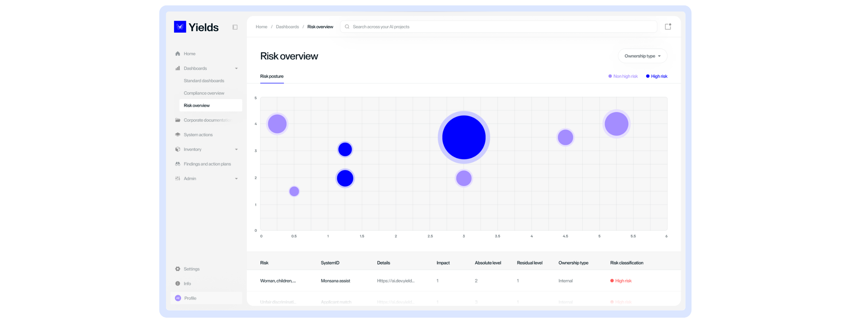Click the Findings and action plans binoculars icon

(x=178, y=164)
